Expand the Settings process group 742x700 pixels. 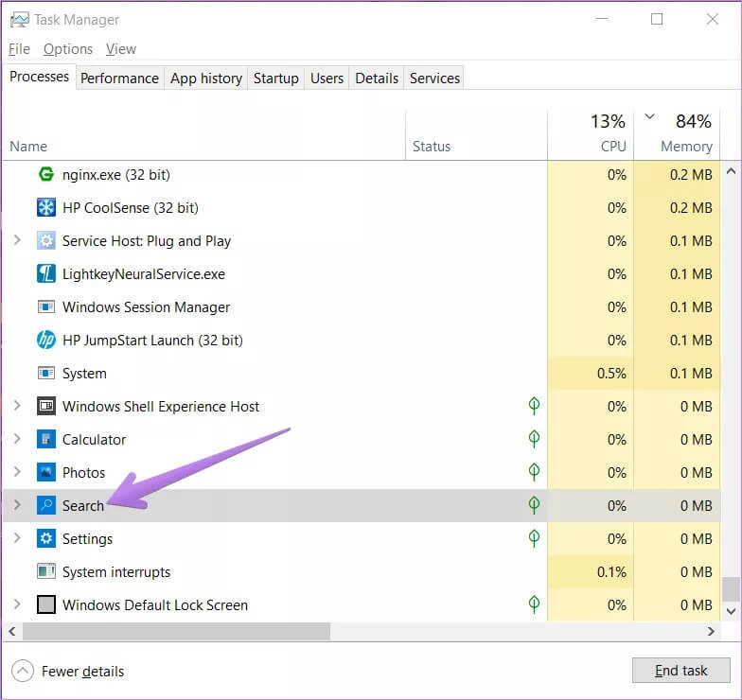click(x=17, y=538)
